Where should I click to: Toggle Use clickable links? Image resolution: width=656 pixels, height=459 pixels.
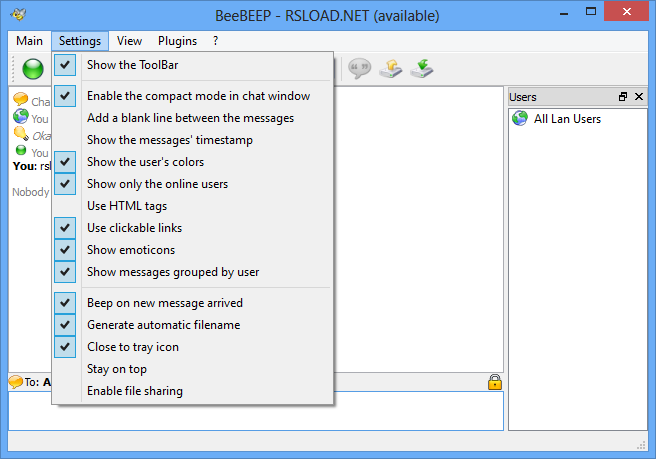point(192,228)
